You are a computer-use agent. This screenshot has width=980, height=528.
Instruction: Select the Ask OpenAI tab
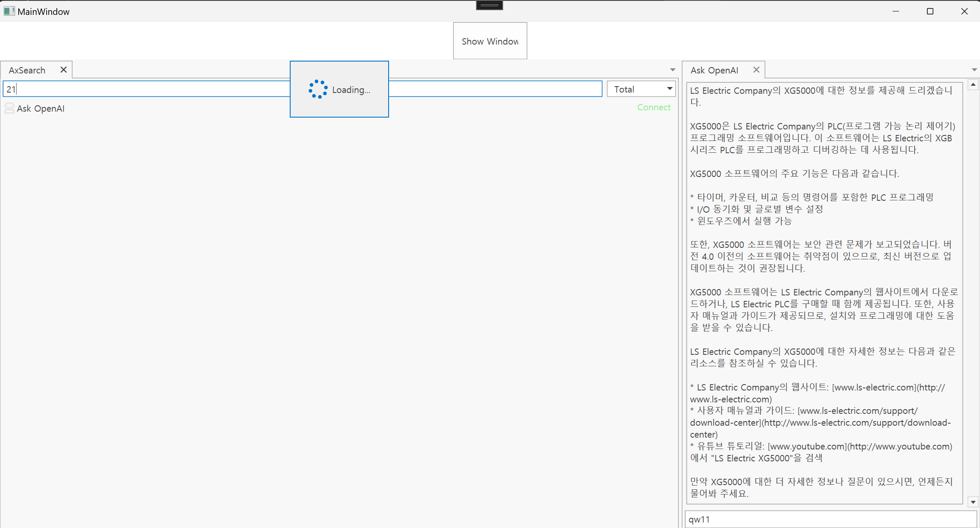click(x=714, y=70)
